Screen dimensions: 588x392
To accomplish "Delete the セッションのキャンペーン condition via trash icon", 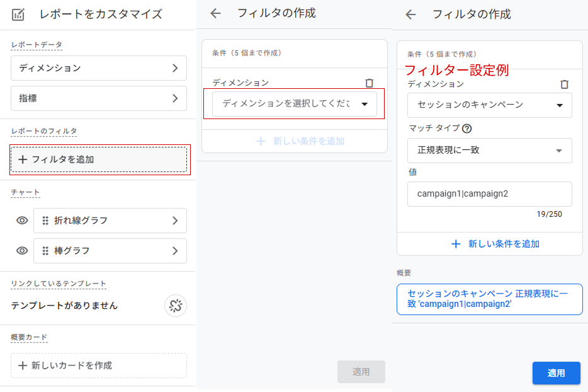I will tap(564, 84).
